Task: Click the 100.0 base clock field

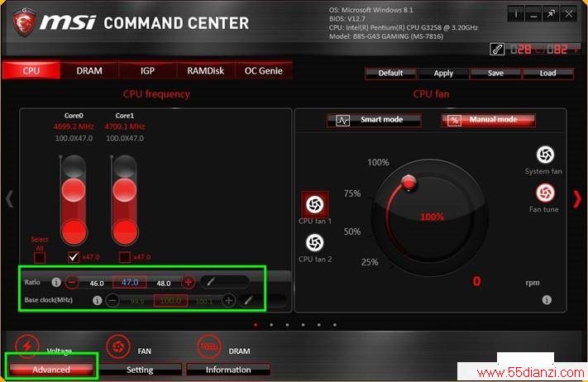Action: (170, 301)
